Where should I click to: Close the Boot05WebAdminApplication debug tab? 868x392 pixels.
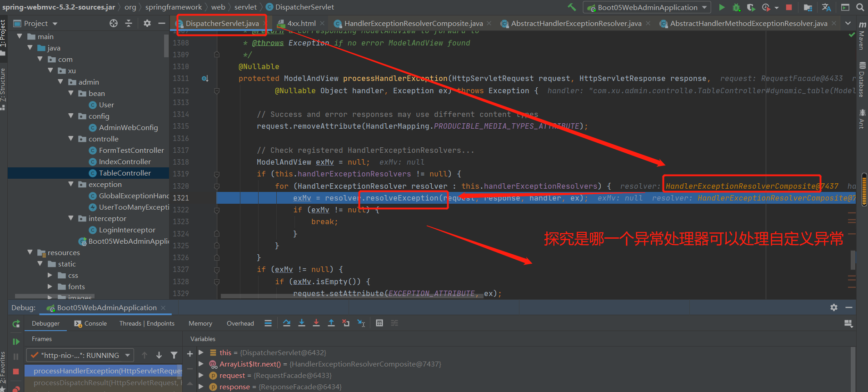163,308
